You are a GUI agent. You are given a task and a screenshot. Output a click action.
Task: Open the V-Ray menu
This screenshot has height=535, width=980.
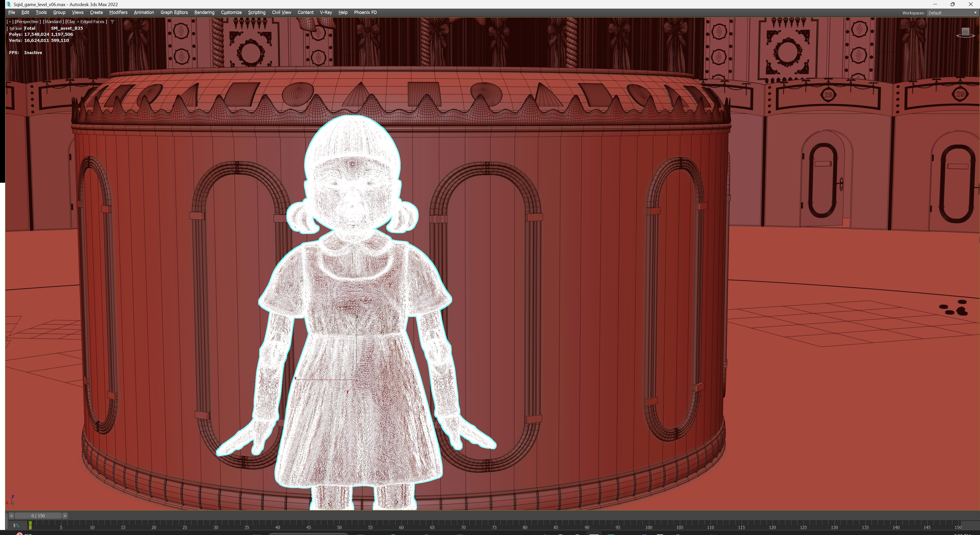(326, 12)
